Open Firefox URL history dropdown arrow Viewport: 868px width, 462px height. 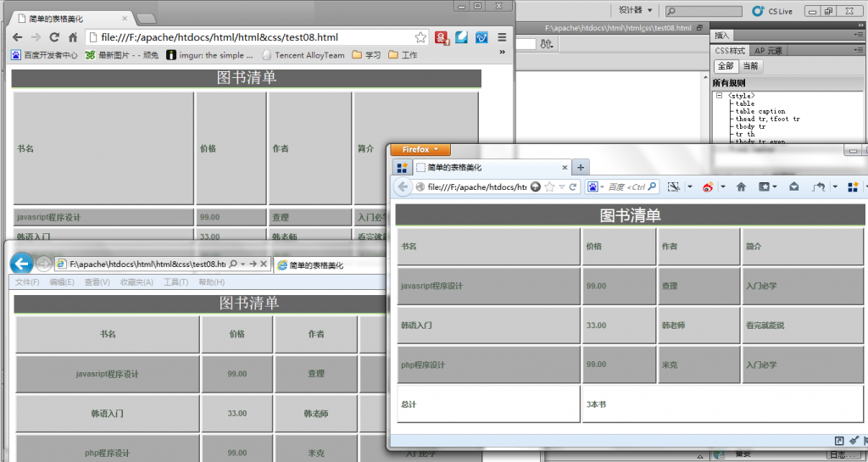562,187
